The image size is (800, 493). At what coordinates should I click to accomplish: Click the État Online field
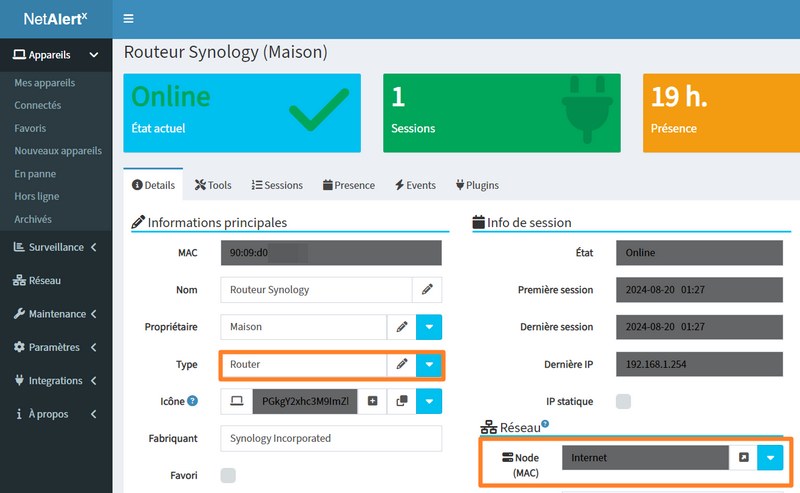click(699, 253)
